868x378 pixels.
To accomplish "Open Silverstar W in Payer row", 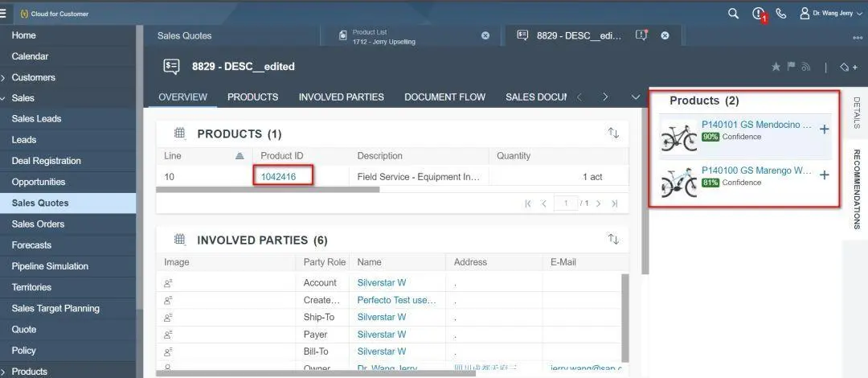I will coord(382,335).
